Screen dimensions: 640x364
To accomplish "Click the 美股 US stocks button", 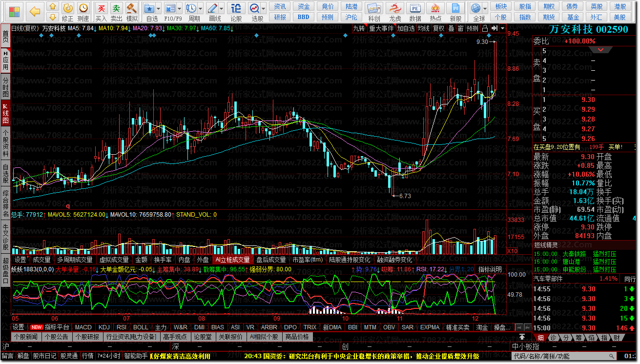I will click(x=620, y=17).
